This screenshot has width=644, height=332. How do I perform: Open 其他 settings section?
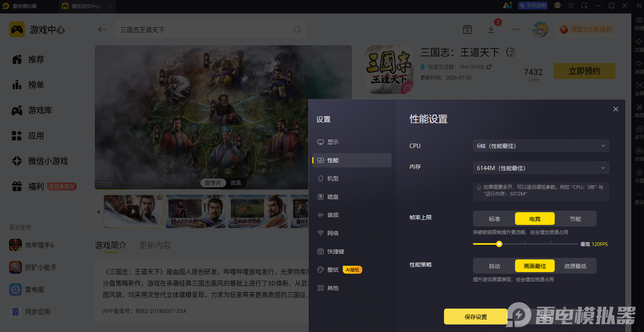(x=352, y=288)
